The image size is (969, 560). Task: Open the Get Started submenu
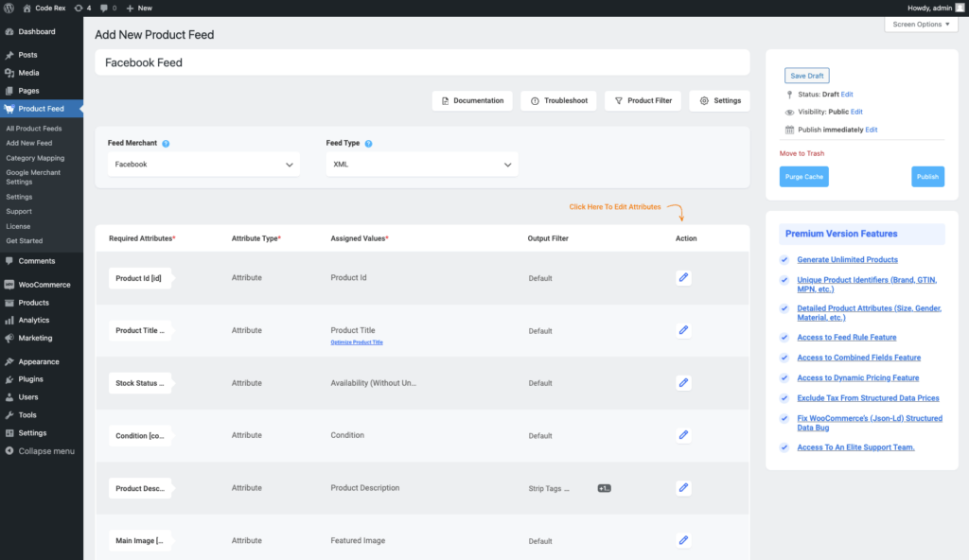(x=24, y=241)
